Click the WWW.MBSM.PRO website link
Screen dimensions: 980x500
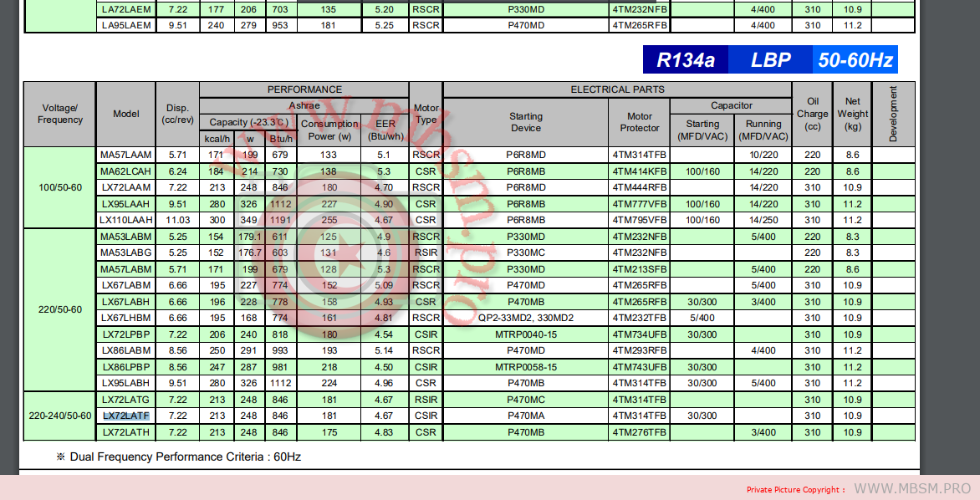pyautogui.click(x=911, y=488)
